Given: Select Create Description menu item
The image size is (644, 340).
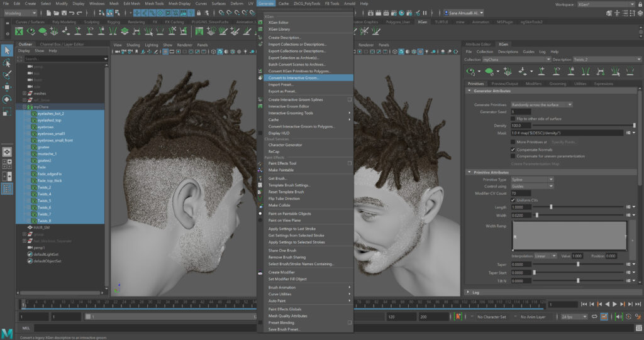Looking at the screenshot, I should point(284,37).
